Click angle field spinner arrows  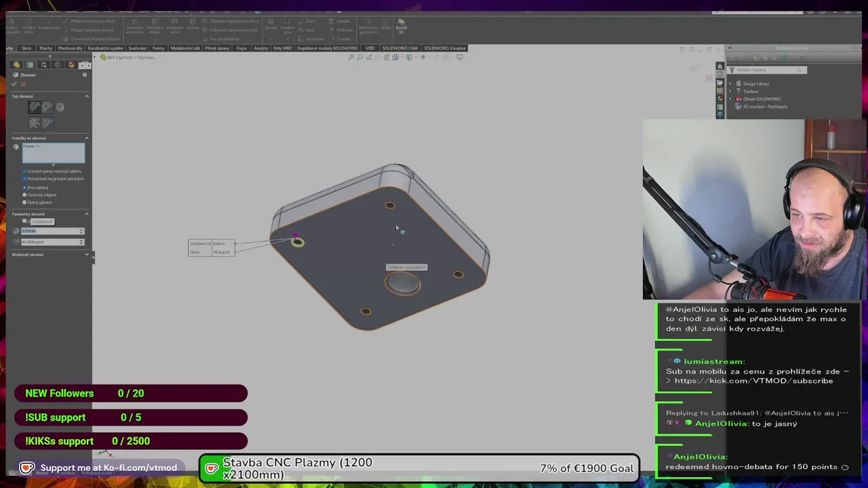tap(81, 242)
